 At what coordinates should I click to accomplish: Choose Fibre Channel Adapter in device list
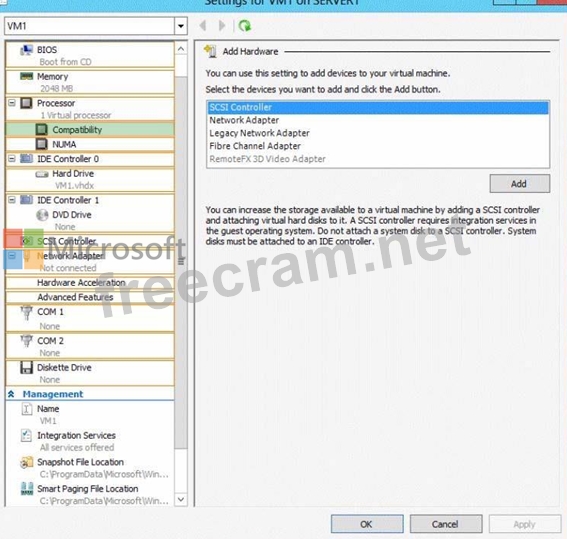pos(255,146)
